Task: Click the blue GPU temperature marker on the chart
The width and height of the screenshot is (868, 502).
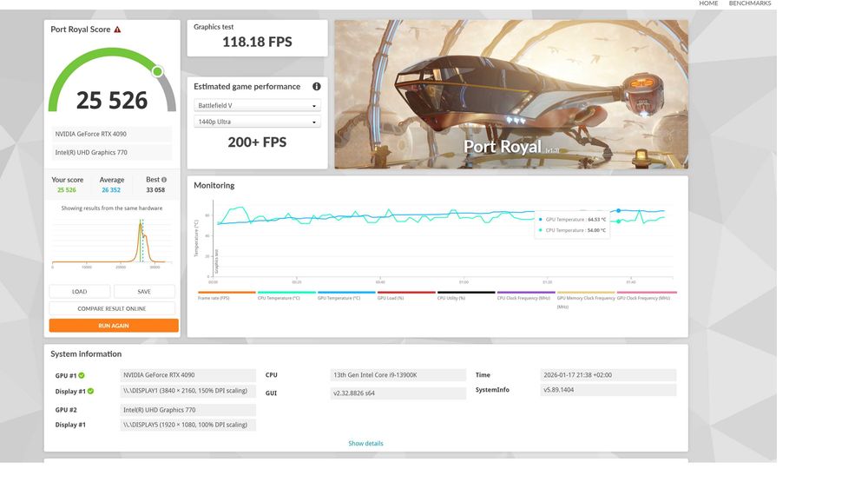Action: coord(618,210)
